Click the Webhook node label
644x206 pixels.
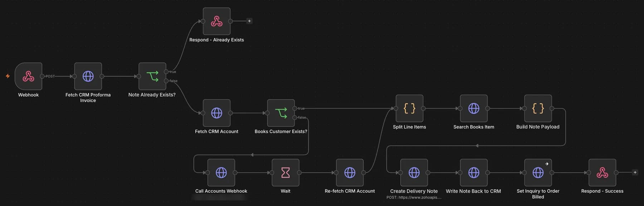(x=28, y=95)
